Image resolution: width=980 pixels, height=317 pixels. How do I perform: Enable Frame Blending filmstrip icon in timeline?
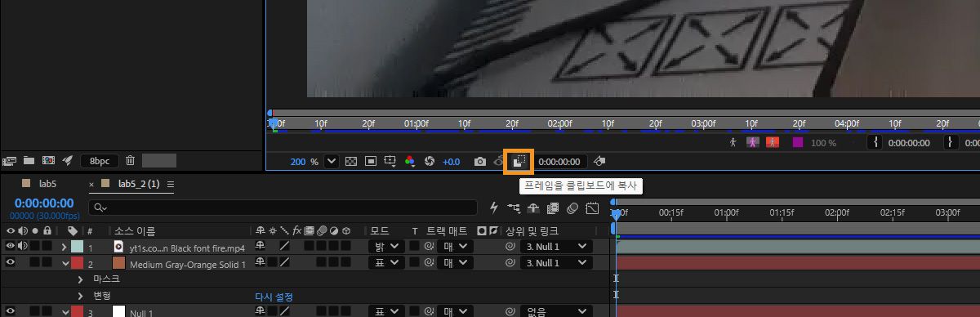point(553,208)
